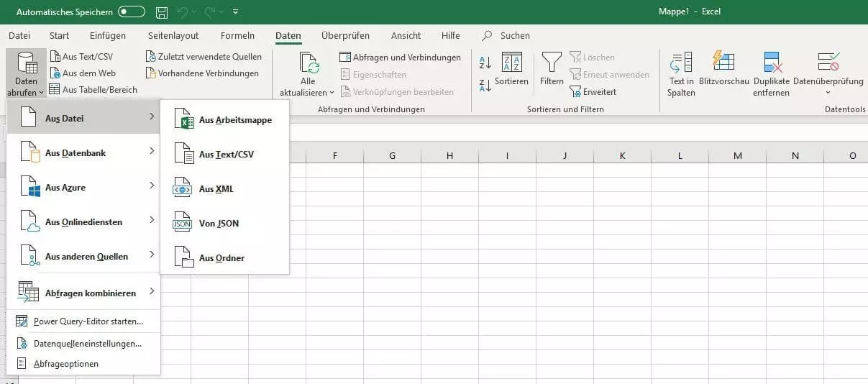
Task: Choose Aus XML in the submenu
Action: 224,188
